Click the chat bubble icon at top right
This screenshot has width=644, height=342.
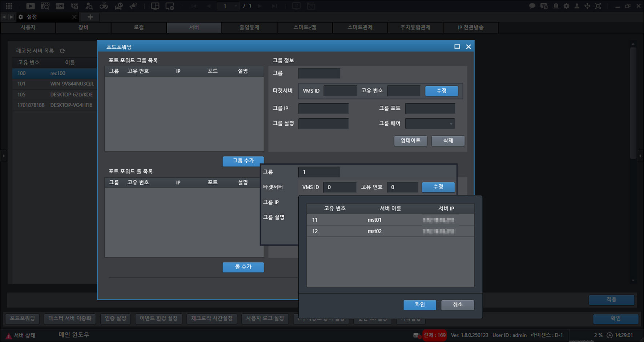532,6
